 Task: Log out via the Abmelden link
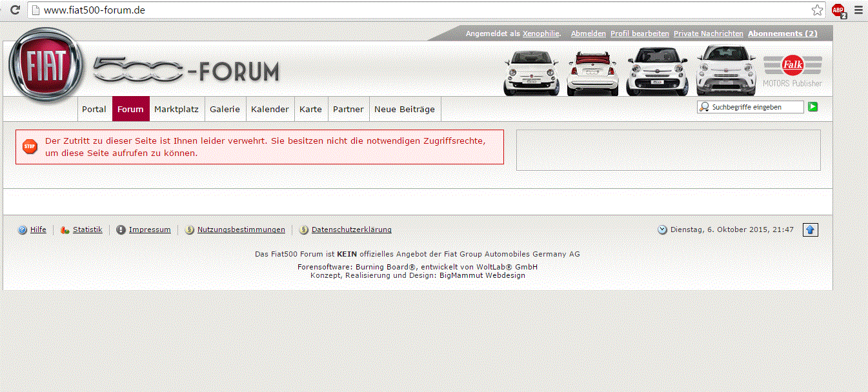[x=588, y=34]
